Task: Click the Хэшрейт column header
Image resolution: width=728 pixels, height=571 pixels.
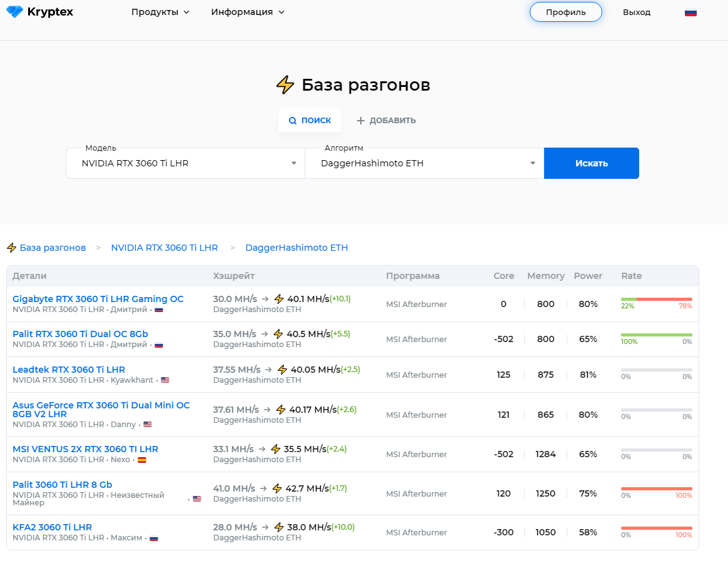Action: 234,276
